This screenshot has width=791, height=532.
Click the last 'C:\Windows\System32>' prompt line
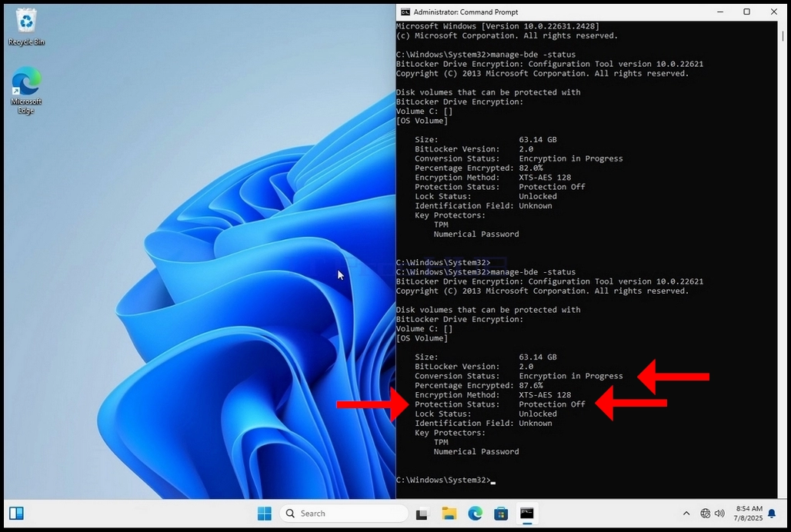(x=443, y=480)
